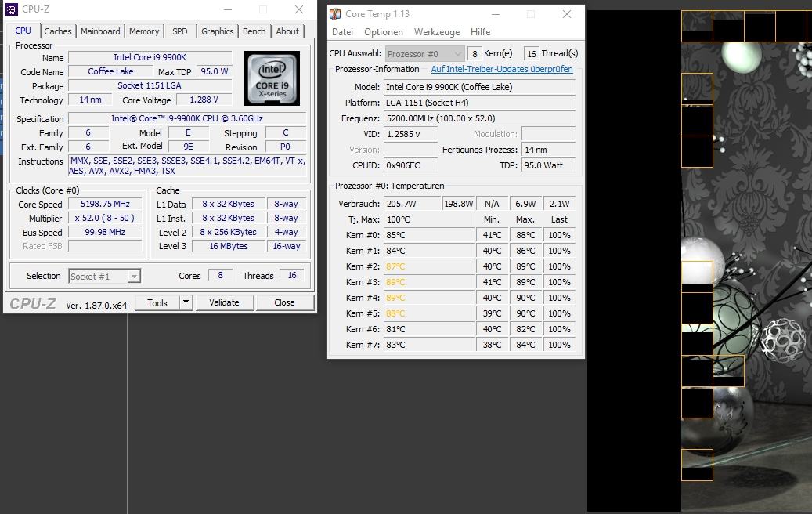
Task: Click the Kern #4 Max value 90°C
Action: tap(525, 298)
